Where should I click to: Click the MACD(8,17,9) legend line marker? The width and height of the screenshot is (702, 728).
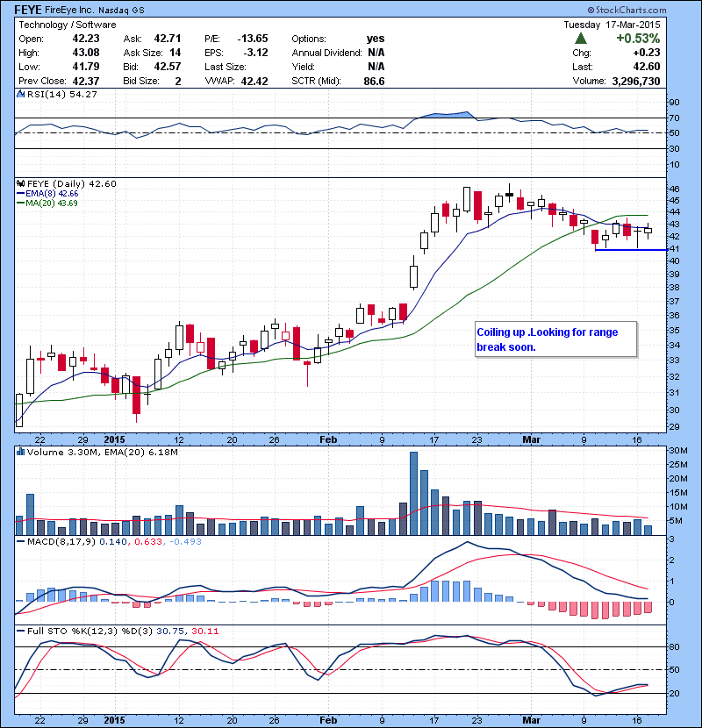(20, 541)
